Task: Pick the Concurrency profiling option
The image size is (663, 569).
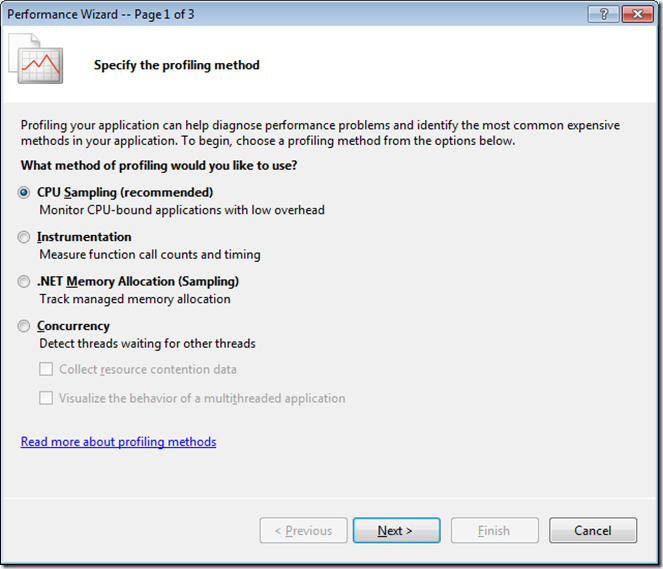Action: tap(25, 326)
